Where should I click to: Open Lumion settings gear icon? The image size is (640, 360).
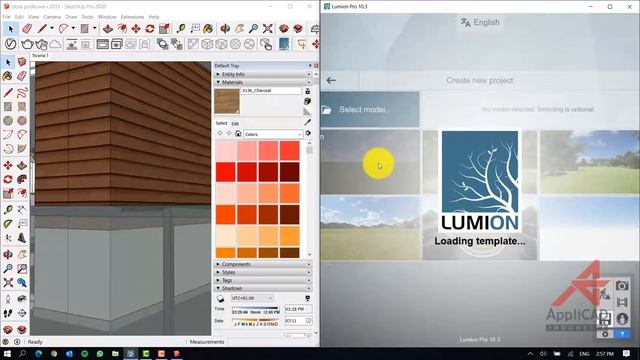pos(605,334)
